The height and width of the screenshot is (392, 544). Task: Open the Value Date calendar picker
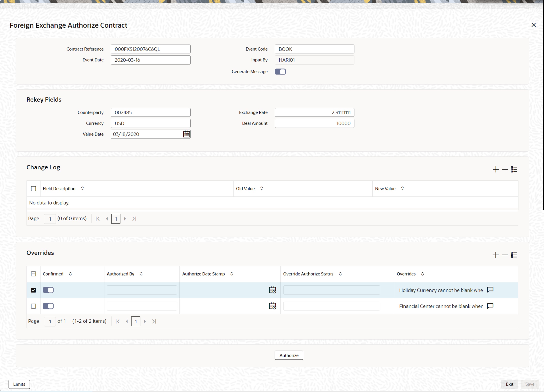[186, 134]
